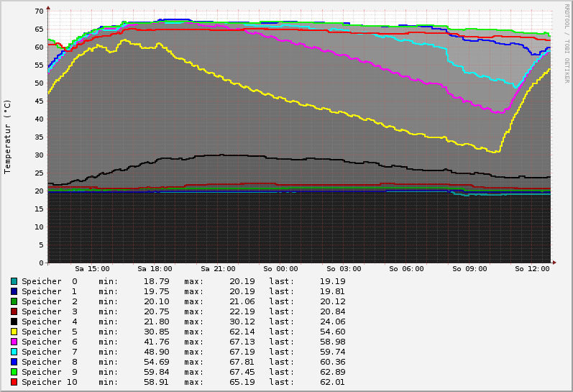Select the dark red Speicher 3 legend swatch

pos(14,311)
